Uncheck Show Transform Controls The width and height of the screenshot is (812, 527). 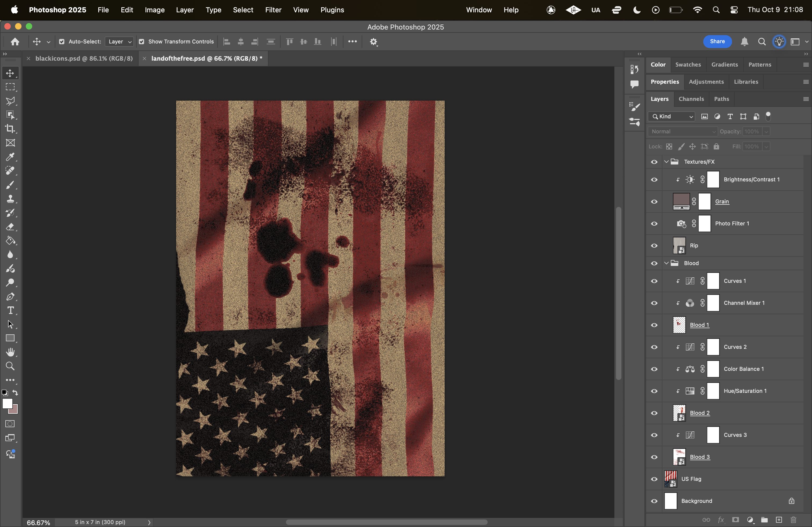[142, 42]
